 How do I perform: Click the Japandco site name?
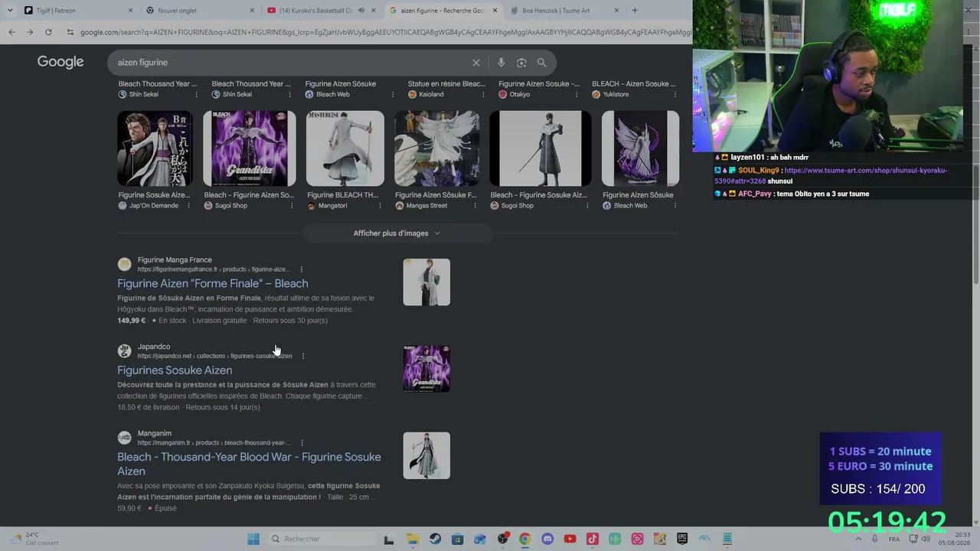coord(154,347)
